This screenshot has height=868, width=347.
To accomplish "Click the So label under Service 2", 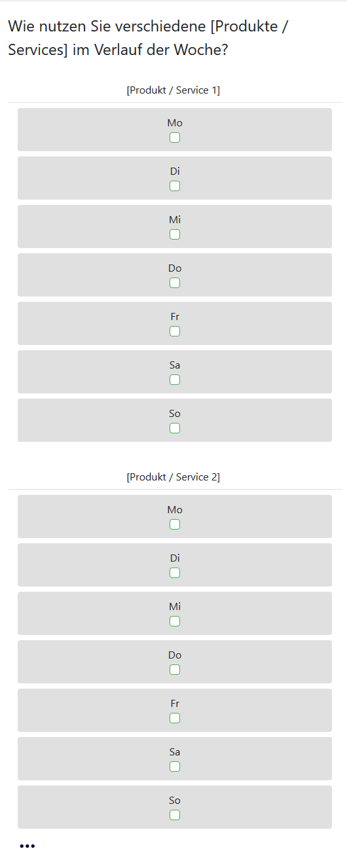I will (x=175, y=801).
